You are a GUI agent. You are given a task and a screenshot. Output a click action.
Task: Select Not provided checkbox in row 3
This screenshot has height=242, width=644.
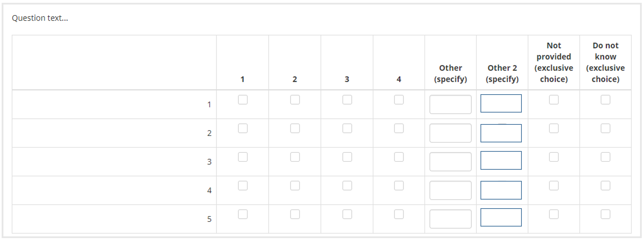pos(554,157)
